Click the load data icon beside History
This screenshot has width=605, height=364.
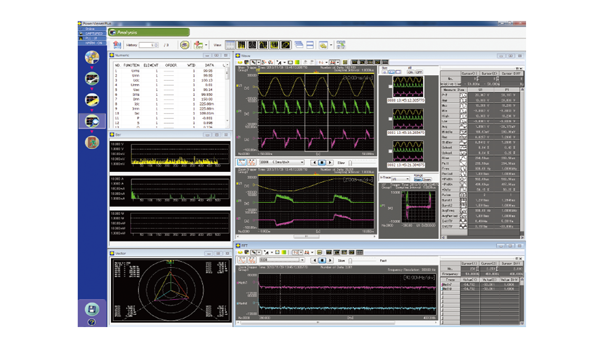tap(117, 45)
